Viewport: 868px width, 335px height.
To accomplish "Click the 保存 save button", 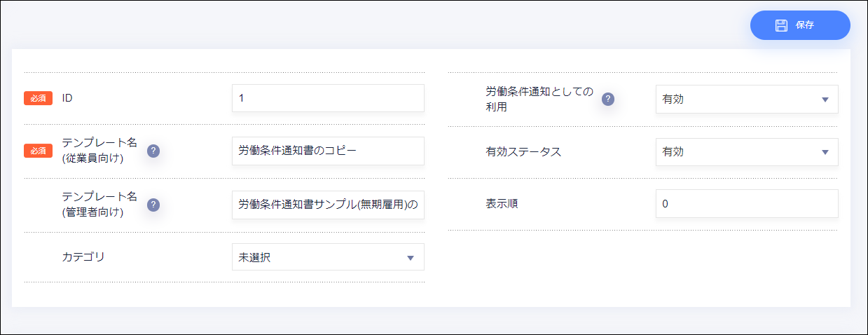I will (800, 25).
